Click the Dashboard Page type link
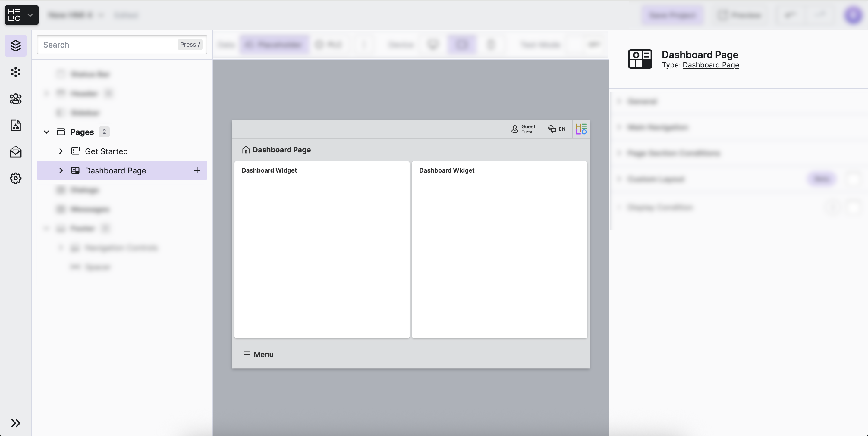The width and height of the screenshot is (868, 436). point(710,65)
